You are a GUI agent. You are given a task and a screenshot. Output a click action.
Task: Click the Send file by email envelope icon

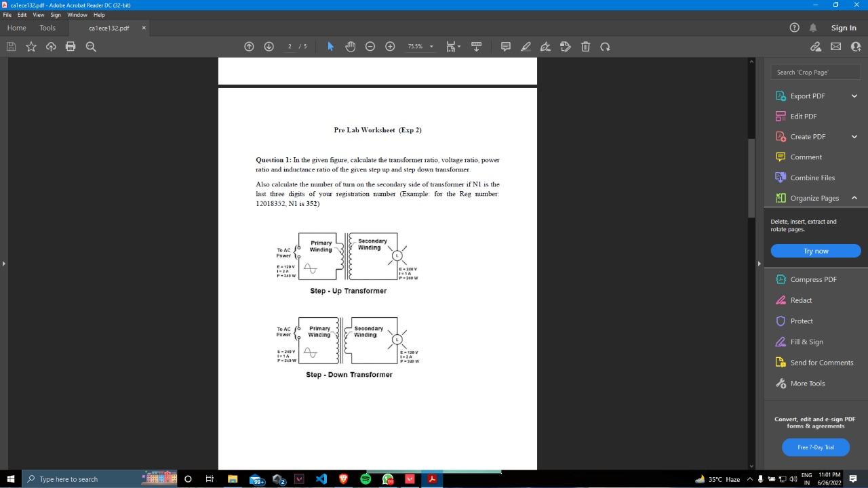(835, 46)
